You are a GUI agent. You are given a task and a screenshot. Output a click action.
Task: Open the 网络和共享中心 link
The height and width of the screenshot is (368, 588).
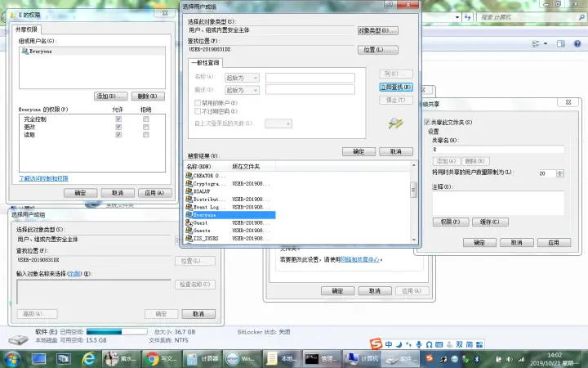tap(359, 259)
